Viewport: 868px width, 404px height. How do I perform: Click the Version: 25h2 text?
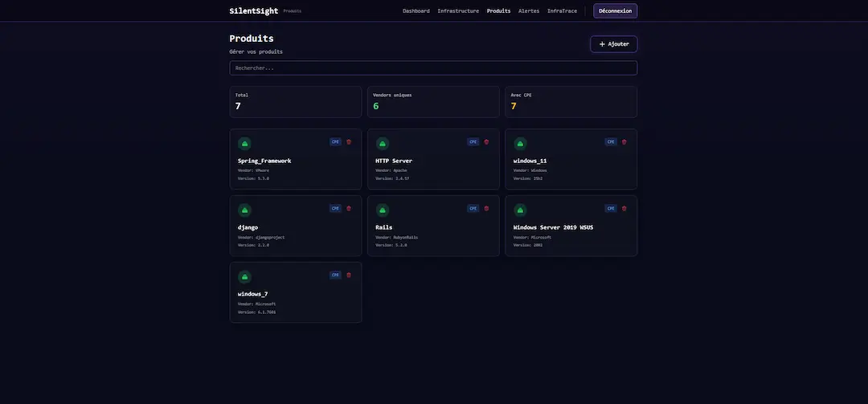527,179
